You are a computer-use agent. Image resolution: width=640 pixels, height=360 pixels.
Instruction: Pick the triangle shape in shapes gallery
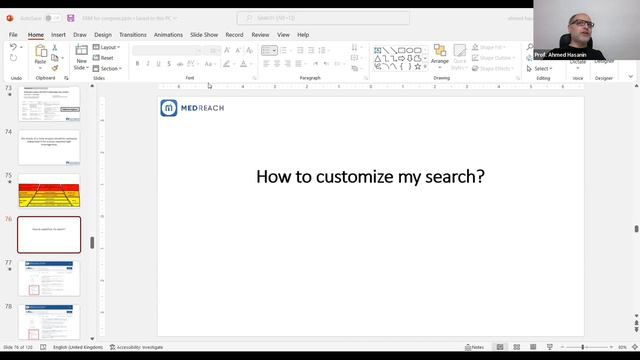378,59
